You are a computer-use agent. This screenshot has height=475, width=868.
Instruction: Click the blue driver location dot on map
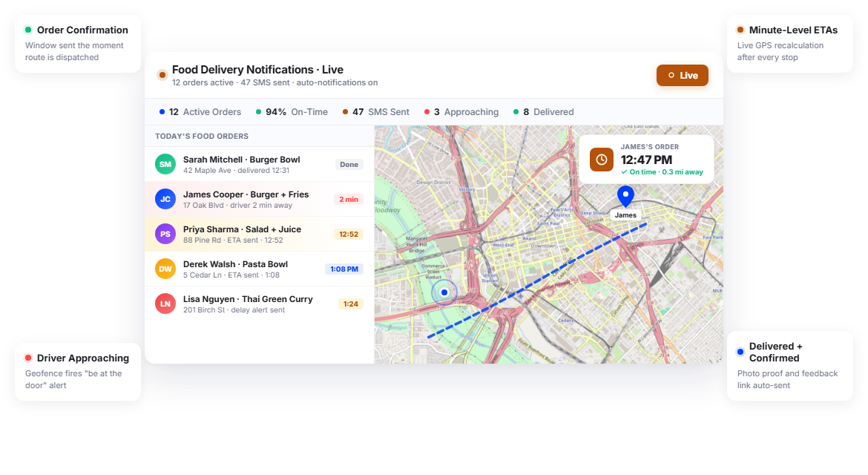[x=444, y=292]
